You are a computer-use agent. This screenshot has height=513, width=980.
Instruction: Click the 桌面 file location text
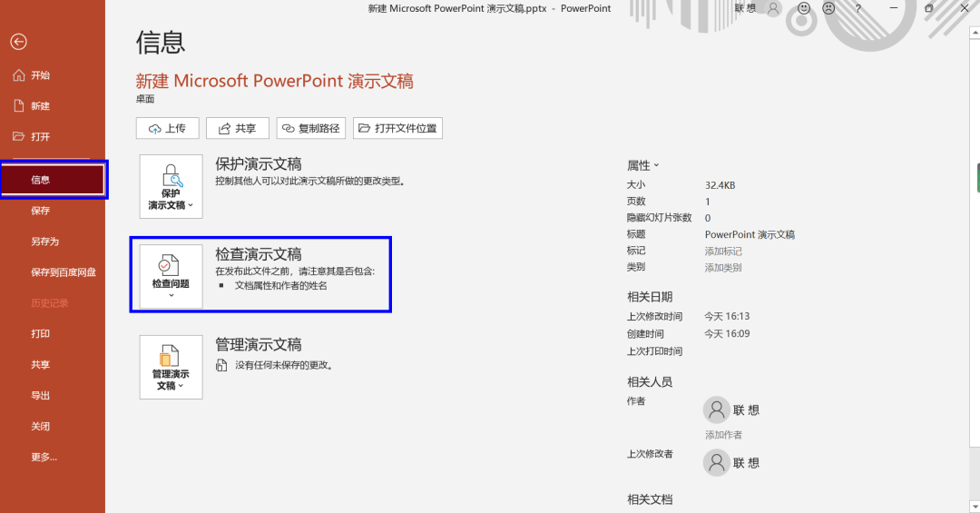tap(145, 99)
